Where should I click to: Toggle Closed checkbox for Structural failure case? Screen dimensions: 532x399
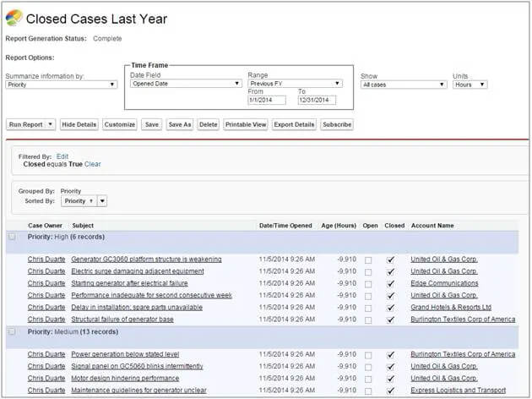pos(390,320)
